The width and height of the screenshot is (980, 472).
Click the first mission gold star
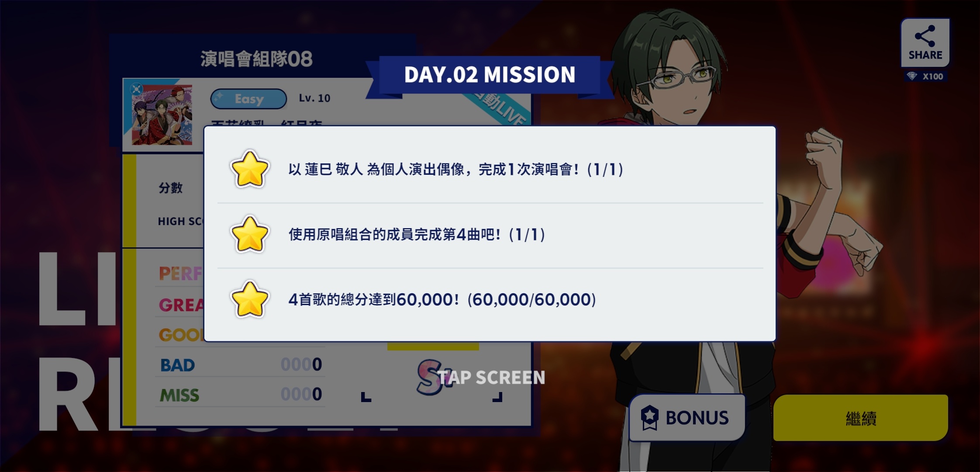[249, 170]
